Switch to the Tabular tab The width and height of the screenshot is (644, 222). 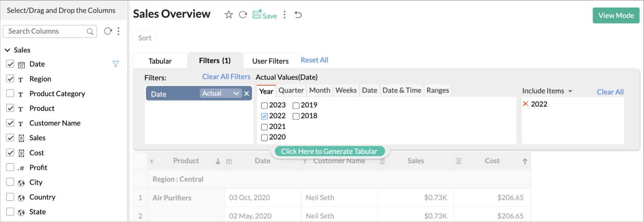160,61
